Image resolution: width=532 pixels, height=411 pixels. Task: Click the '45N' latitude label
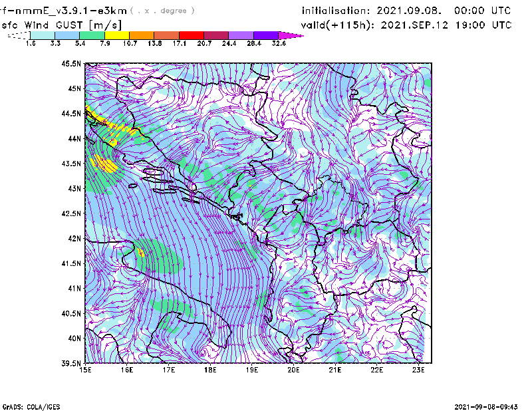[x=74, y=88]
